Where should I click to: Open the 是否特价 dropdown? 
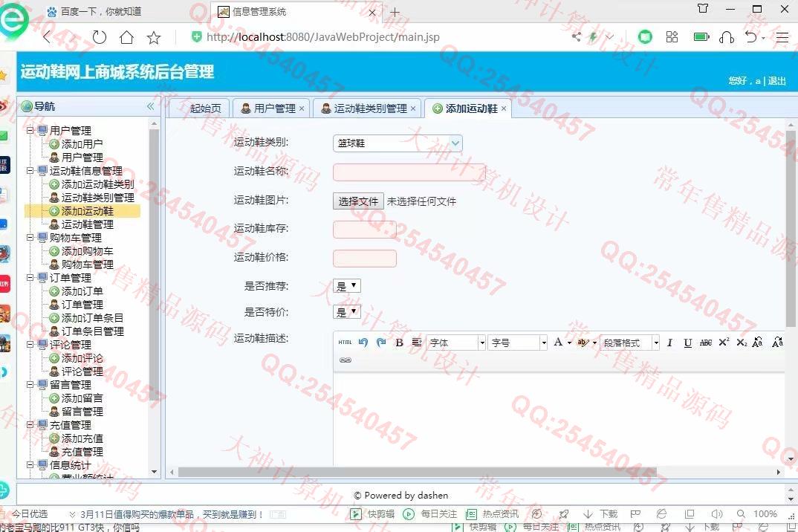(347, 312)
